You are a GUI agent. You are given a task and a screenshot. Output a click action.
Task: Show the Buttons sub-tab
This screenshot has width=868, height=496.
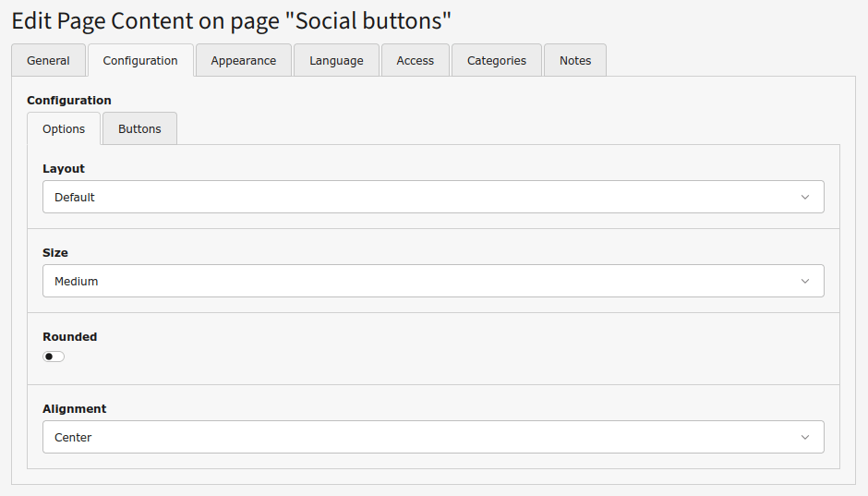[x=139, y=129]
